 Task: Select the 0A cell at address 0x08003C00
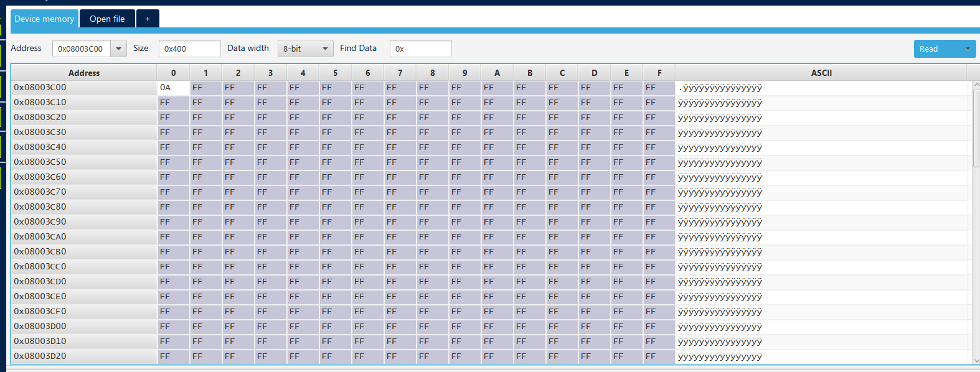(173, 88)
